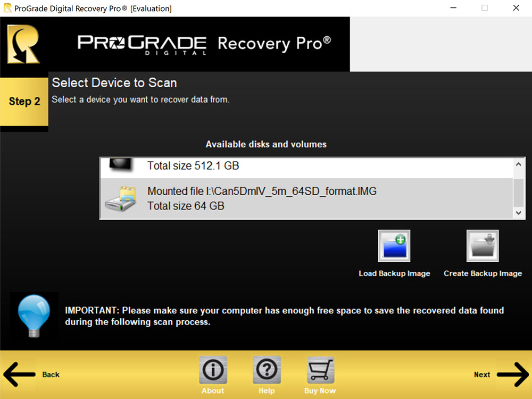Click the Step 2 tab
The height and width of the screenshot is (399, 532).
(x=24, y=102)
